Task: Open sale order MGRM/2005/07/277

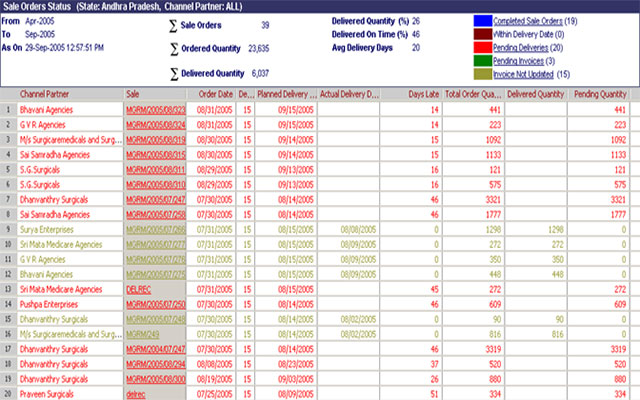Action: click(156, 244)
